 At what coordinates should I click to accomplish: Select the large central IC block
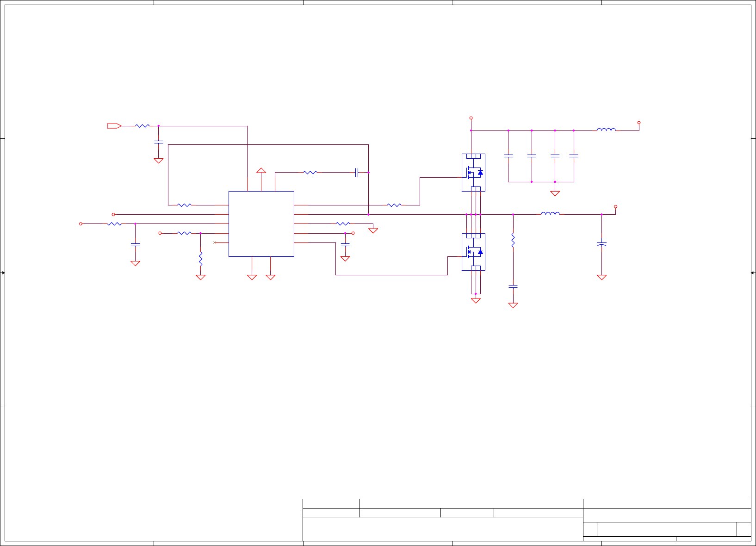[x=261, y=224]
